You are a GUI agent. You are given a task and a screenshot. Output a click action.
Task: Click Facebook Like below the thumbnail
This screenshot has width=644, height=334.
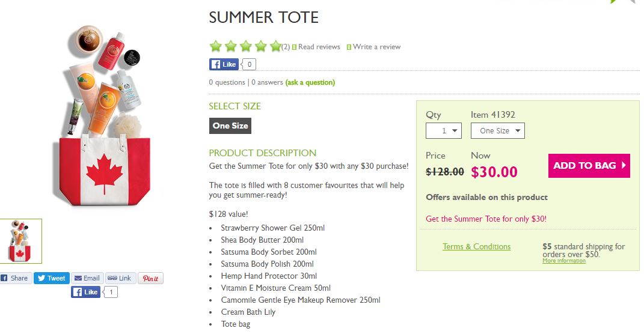[x=86, y=292]
